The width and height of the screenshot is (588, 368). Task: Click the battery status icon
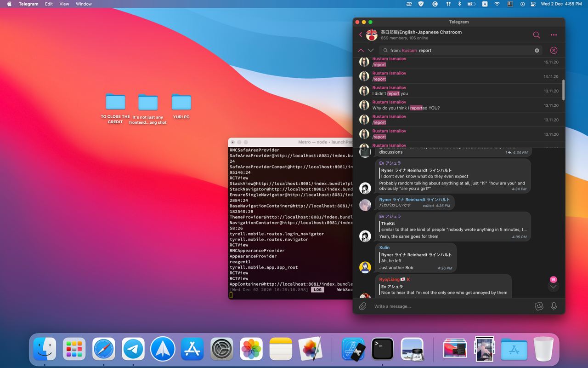click(471, 4)
